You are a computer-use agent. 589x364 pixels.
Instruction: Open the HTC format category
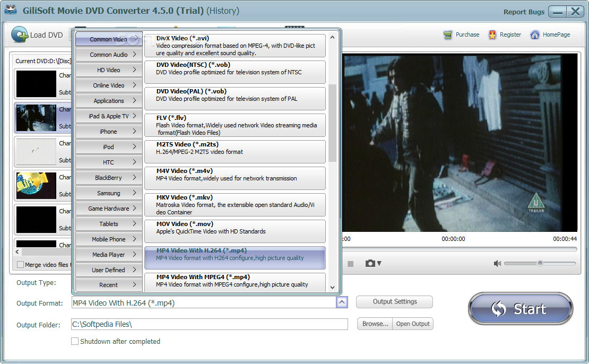point(109,162)
